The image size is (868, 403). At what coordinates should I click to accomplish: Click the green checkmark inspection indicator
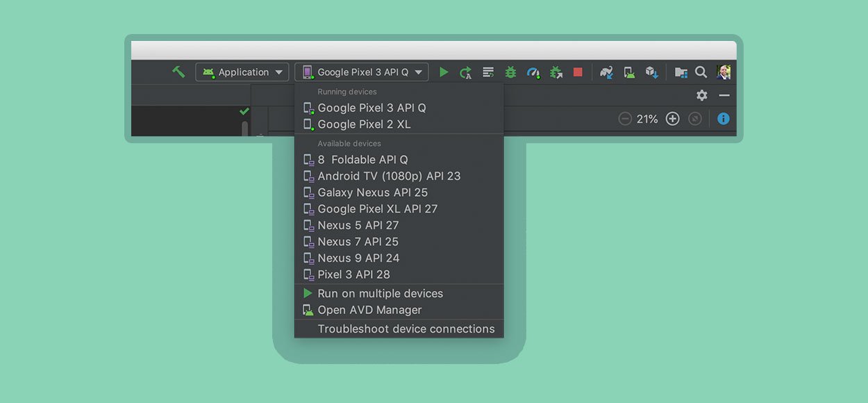tap(244, 111)
